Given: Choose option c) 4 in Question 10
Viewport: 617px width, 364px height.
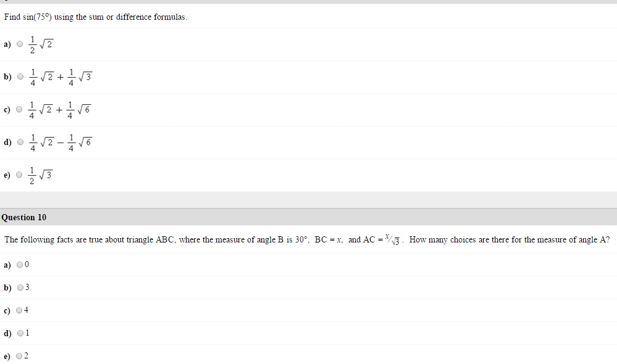Looking at the screenshot, I should pyautogui.click(x=19, y=310).
